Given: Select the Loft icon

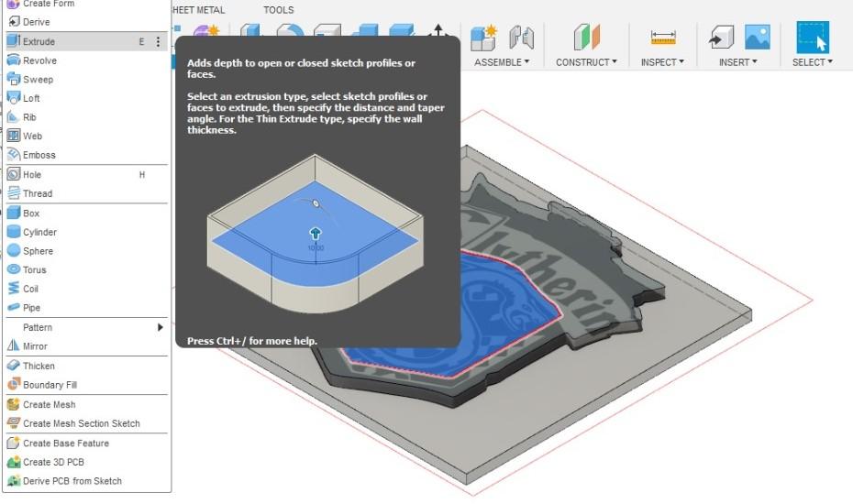Looking at the screenshot, I should tap(14, 98).
